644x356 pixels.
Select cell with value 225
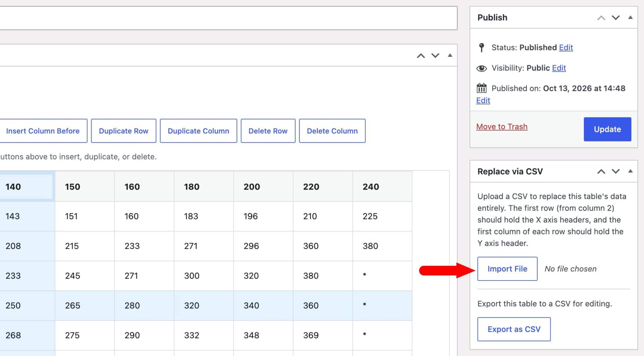(382, 216)
